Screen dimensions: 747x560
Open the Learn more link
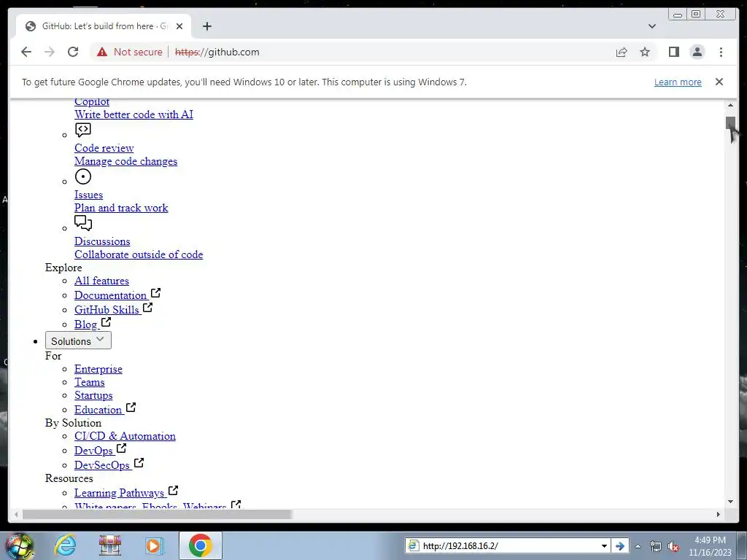678,82
